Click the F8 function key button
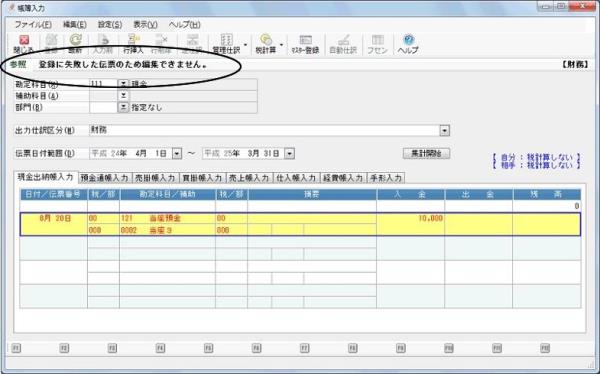 (352, 348)
